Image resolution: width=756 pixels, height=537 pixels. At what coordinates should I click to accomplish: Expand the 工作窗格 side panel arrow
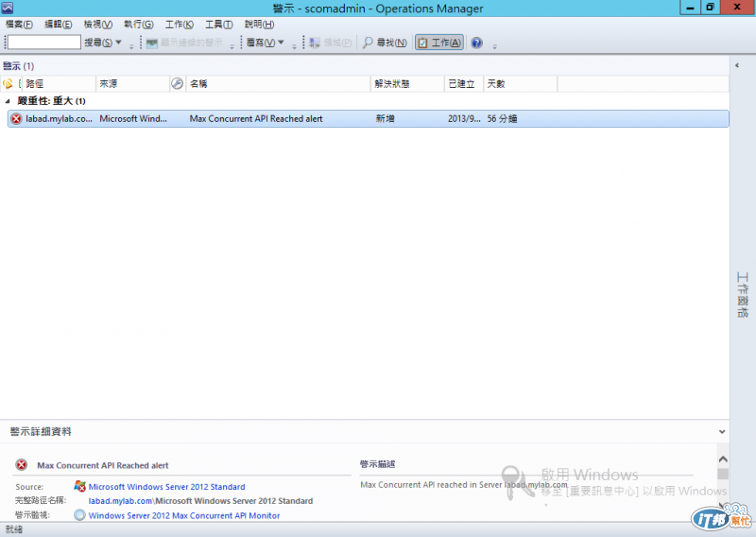[737, 65]
